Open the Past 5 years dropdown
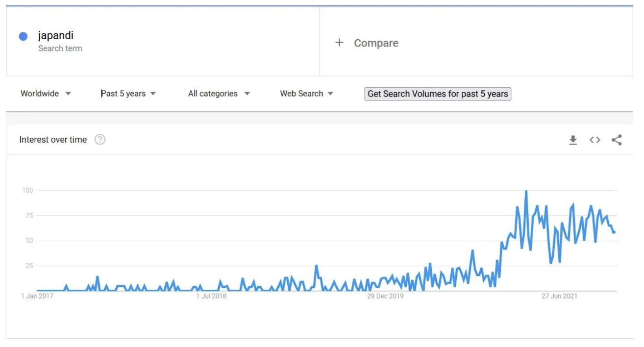 (x=128, y=94)
